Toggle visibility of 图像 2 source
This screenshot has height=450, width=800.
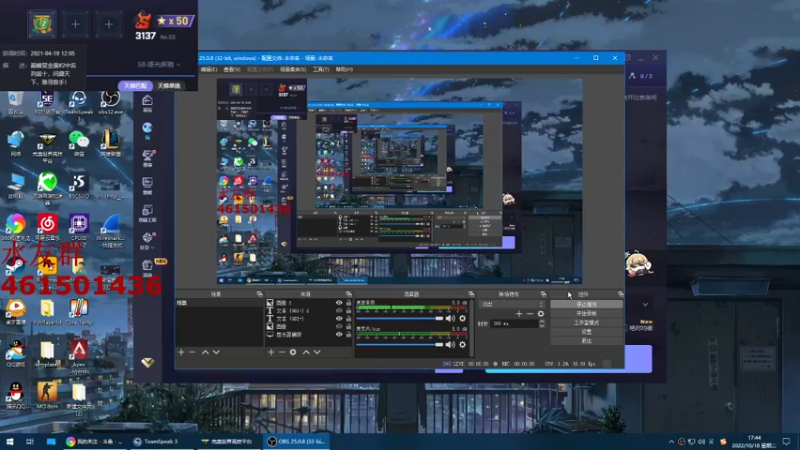pyautogui.click(x=339, y=303)
